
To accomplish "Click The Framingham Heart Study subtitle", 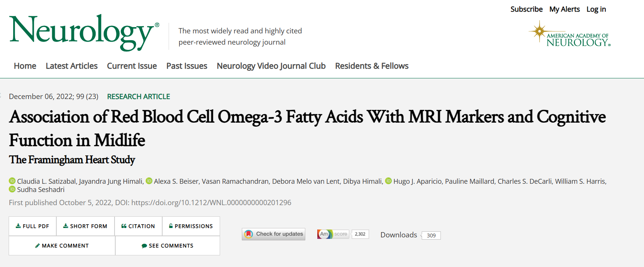I will [x=72, y=160].
